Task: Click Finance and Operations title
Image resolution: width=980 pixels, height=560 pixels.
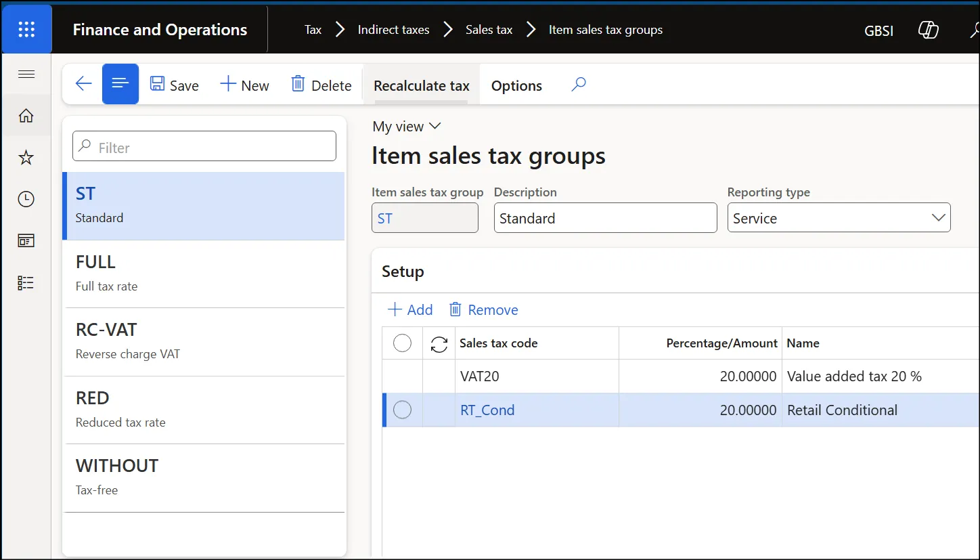Action: (x=160, y=30)
